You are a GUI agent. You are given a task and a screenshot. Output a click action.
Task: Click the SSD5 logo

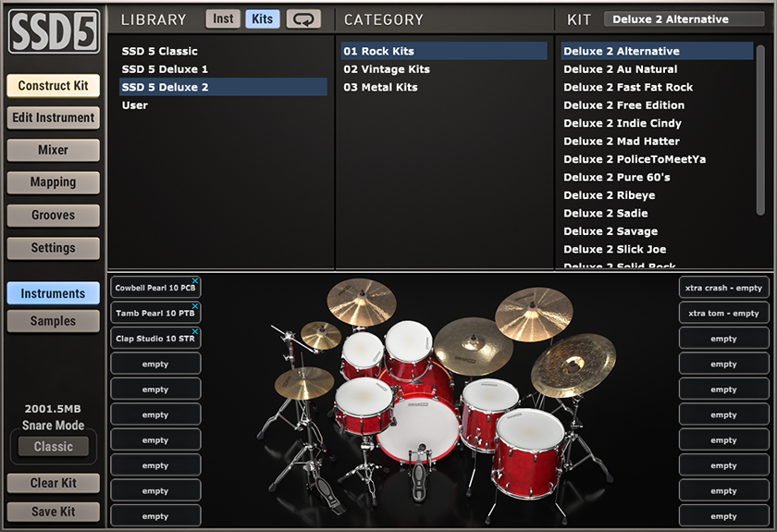(54, 33)
